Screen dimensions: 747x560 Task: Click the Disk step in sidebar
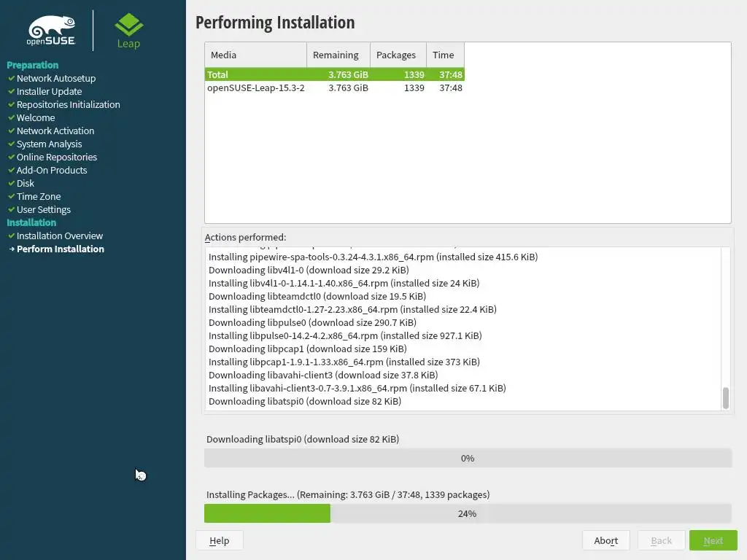coord(26,183)
